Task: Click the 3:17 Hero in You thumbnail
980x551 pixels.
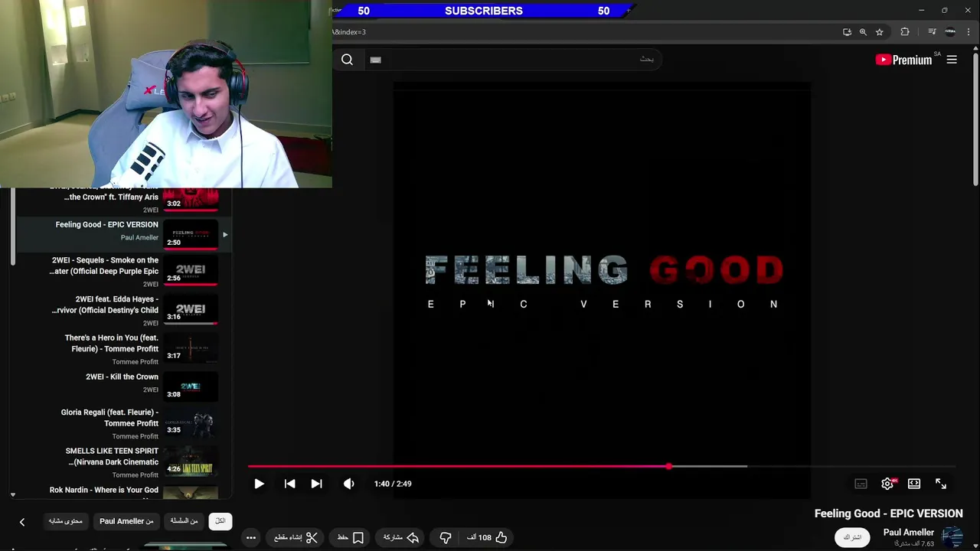Action: tap(191, 347)
